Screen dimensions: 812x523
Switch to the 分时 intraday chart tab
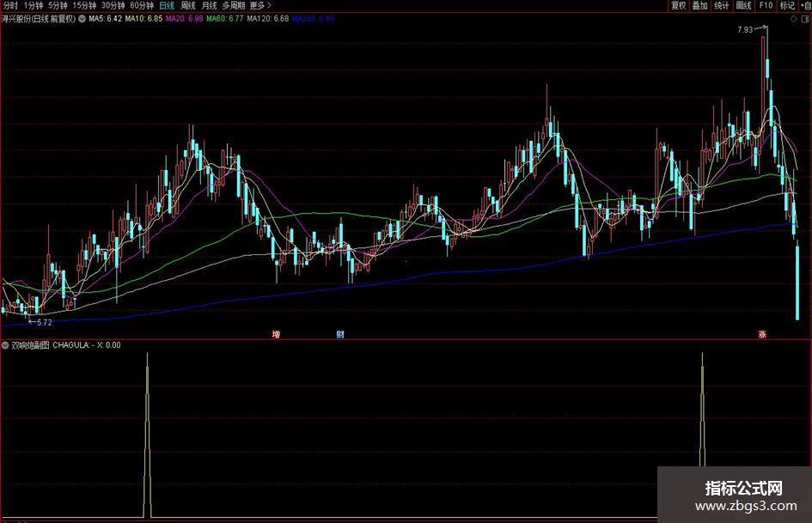10,6
